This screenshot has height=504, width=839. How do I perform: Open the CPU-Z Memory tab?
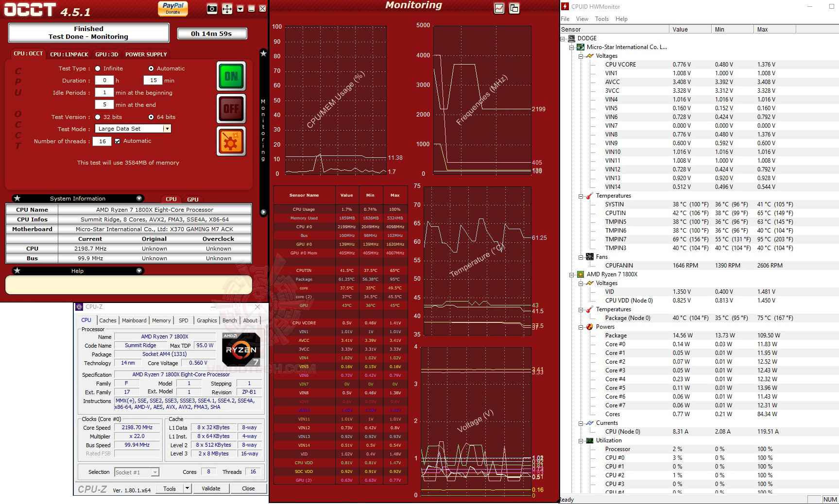[x=161, y=320]
